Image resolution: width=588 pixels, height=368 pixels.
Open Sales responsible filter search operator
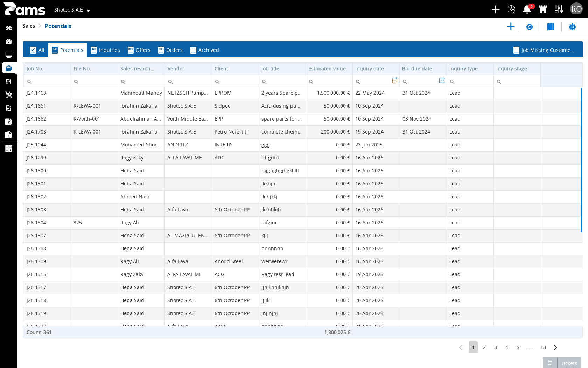point(123,82)
